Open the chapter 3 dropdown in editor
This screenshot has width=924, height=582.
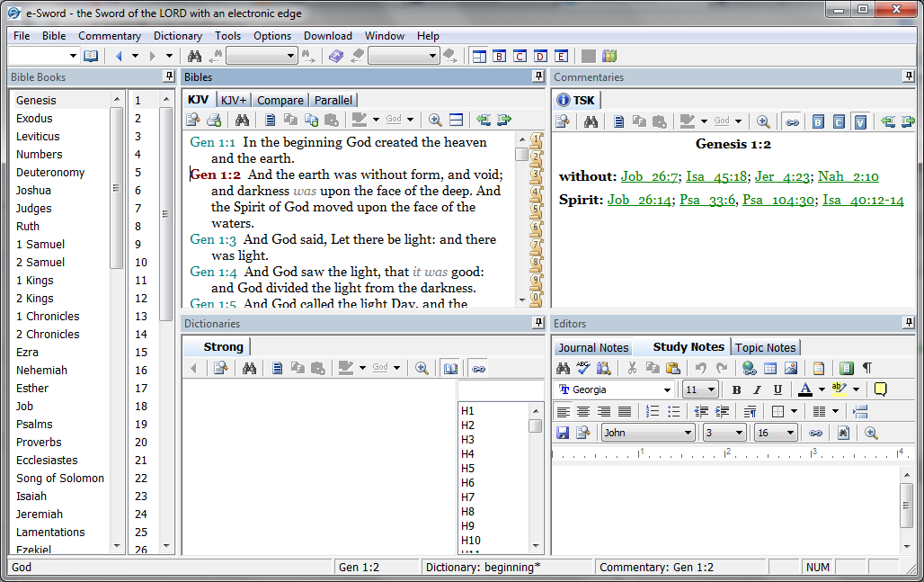coord(724,433)
